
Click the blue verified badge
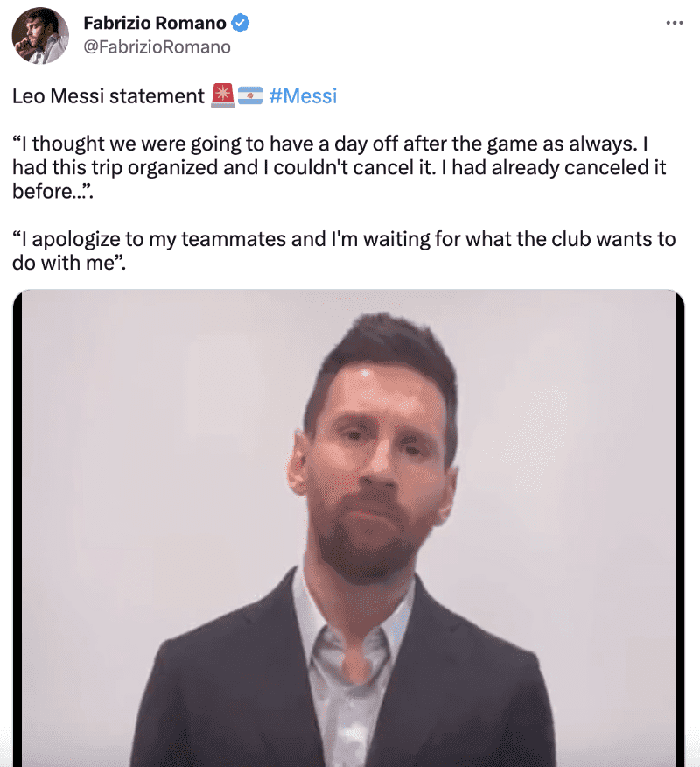[x=240, y=24]
